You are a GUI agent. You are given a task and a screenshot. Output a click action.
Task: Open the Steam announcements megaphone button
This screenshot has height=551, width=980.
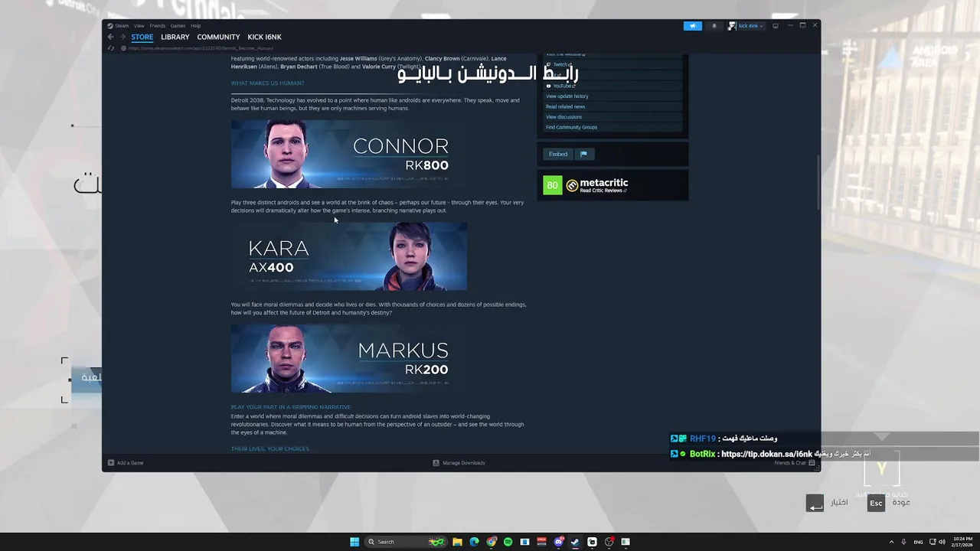[692, 26]
